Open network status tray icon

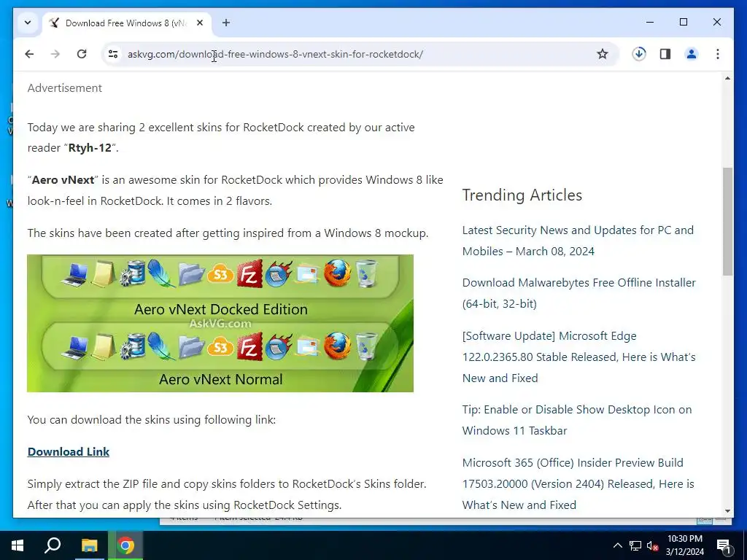[x=635, y=545]
